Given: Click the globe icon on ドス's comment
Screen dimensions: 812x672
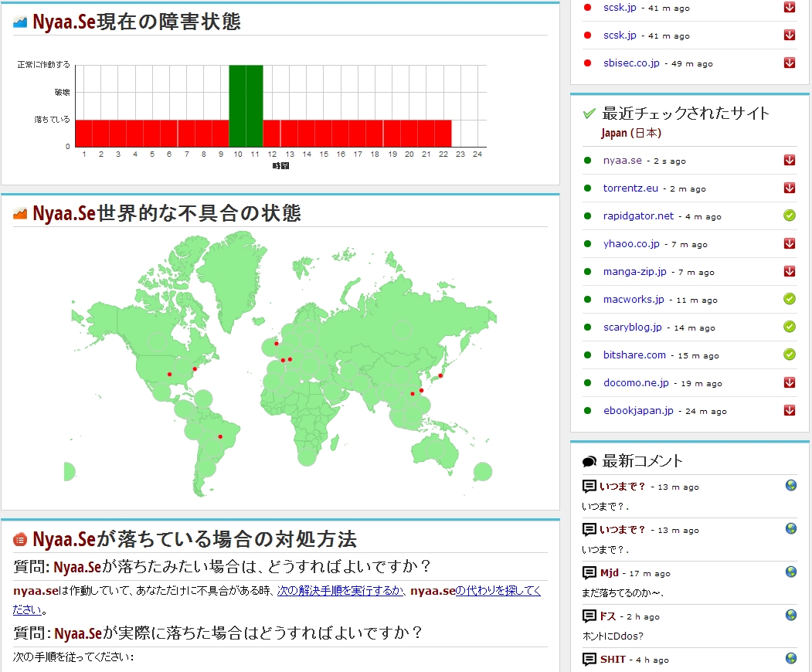Looking at the screenshot, I should tap(791, 615).
